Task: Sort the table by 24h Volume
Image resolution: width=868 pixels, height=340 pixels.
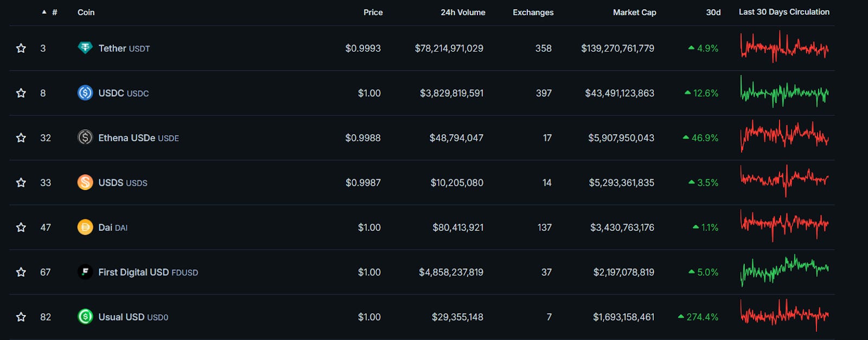Action: tap(464, 12)
